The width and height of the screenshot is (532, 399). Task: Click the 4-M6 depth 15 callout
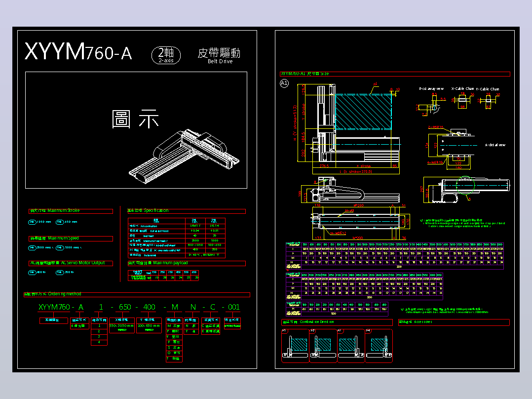(435, 162)
